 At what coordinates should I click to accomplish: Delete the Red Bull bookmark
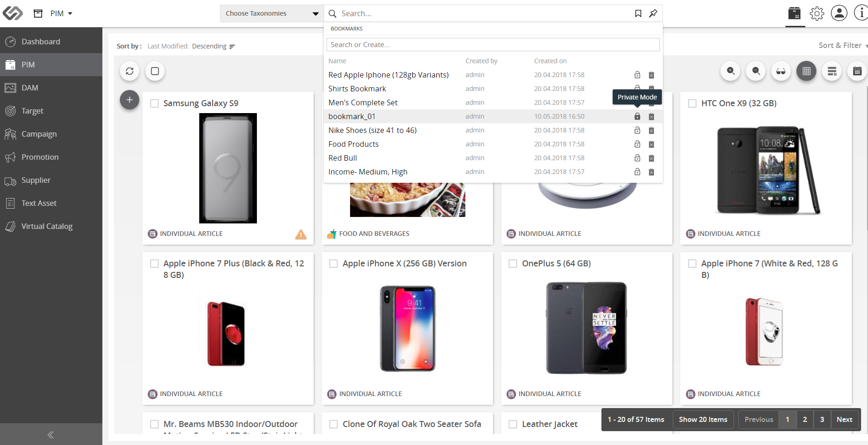point(651,158)
